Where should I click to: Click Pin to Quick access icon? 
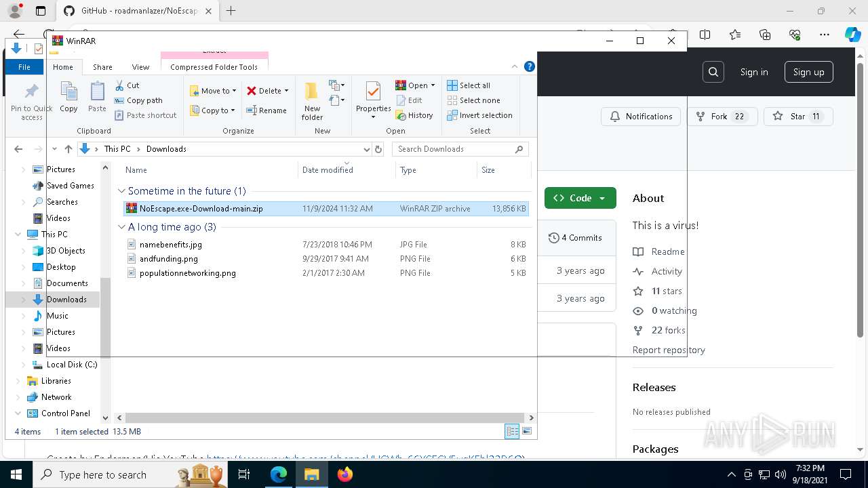pyautogui.click(x=31, y=102)
